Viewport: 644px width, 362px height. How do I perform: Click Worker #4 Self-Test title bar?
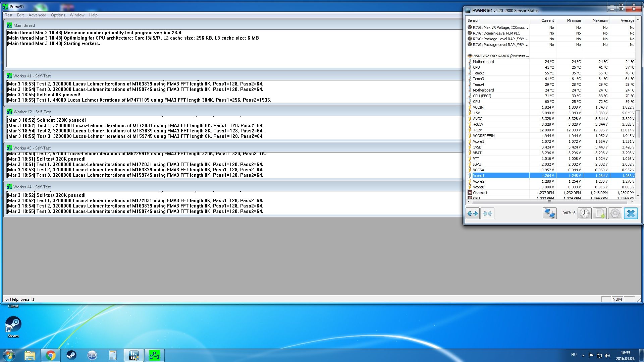point(234,187)
